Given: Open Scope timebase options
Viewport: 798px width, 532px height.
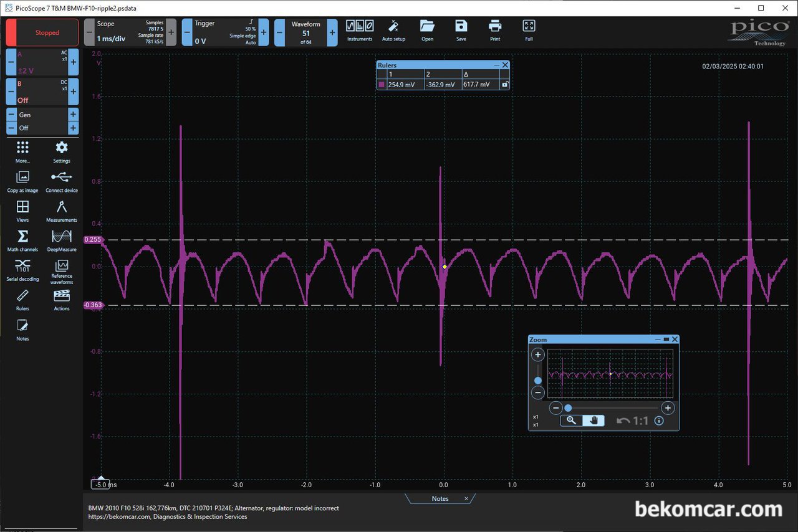Looking at the screenshot, I should click(130, 32).
